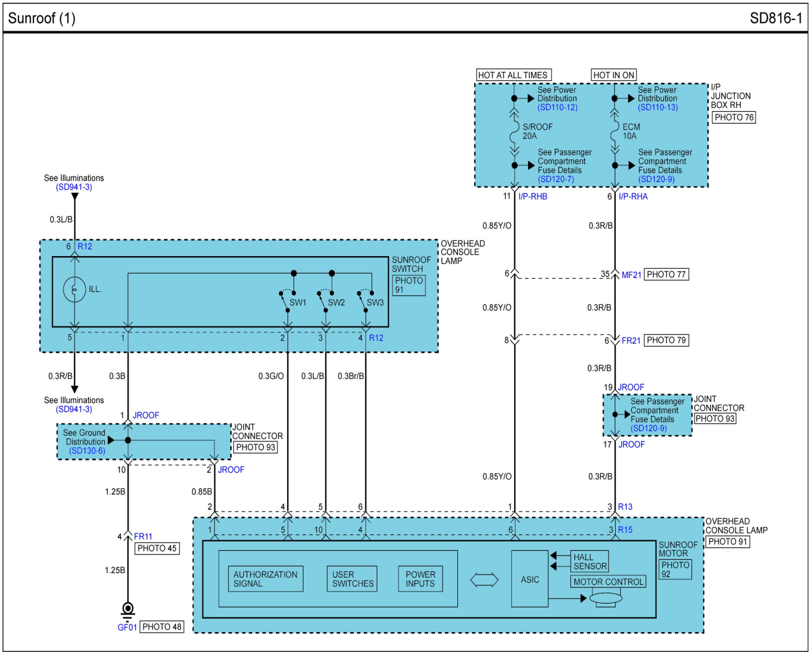Open the SD130-6 ground distribution link
Screen dimensions: 812x655
click(87, 451)
